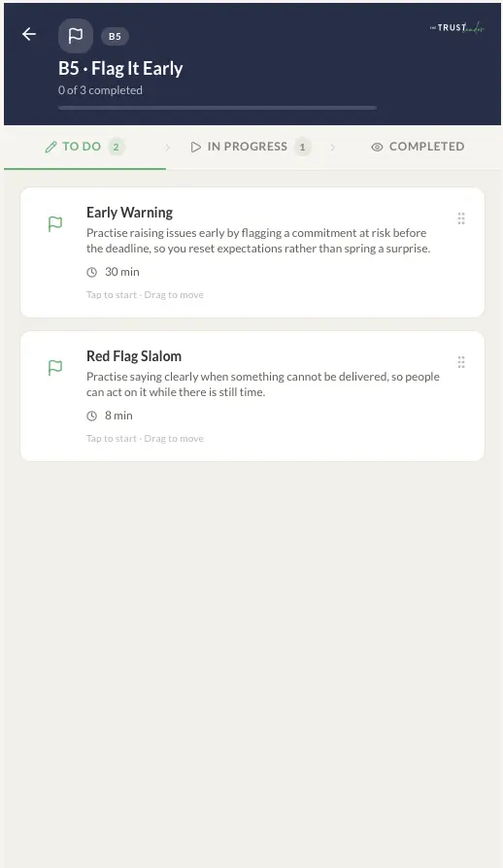The width and height of the screenshot is (503, 868).
Task: Click the chevron after the In Progress tab
Action: pyautogui.click(x=332, y=148)
